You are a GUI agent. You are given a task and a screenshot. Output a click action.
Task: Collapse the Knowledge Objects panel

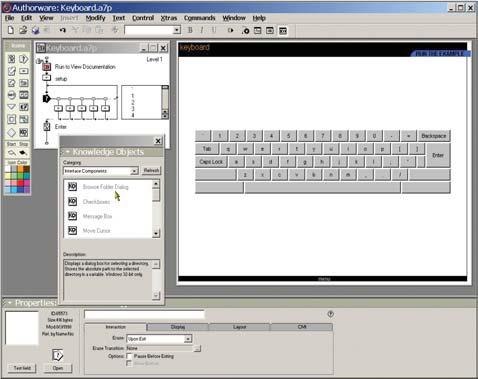tap(67, 152)
